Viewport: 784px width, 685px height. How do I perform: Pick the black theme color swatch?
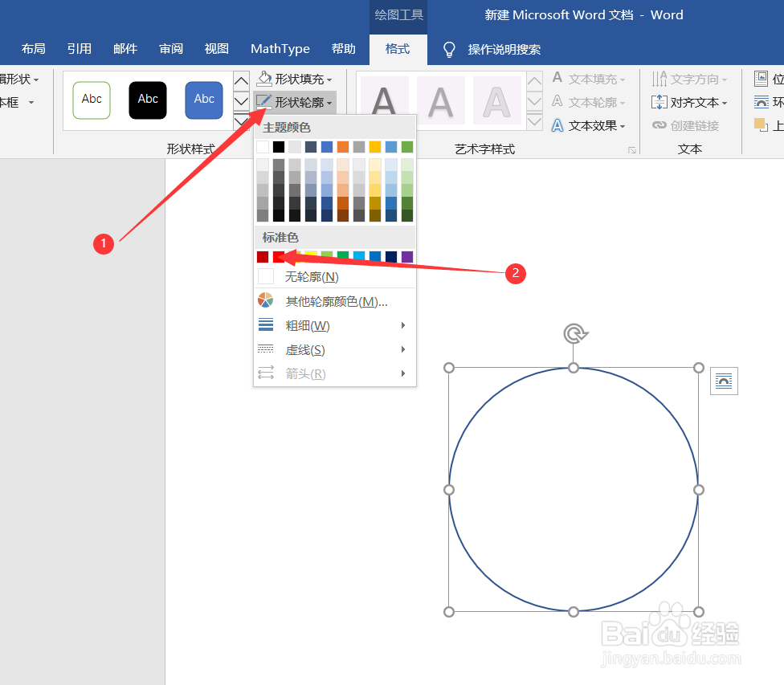(x=279, y=147)
